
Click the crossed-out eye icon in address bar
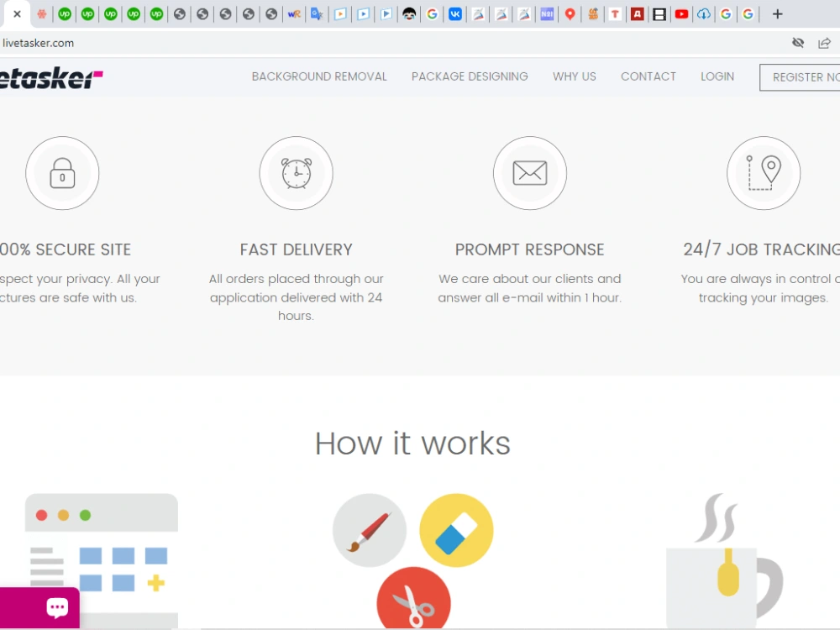(x=798, y=43)
